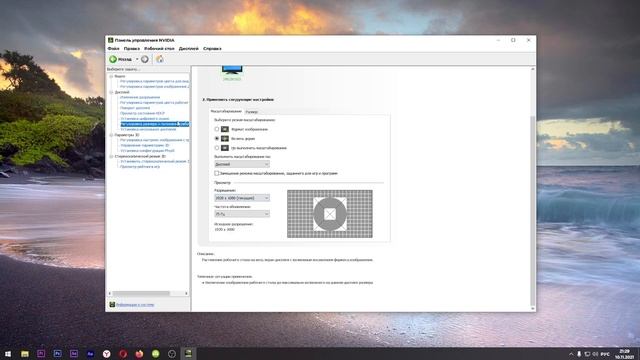This screenshot has width=640, height=360.
Task: Show hidden system tray icons chevron
Action: click(x=571, y=354)
